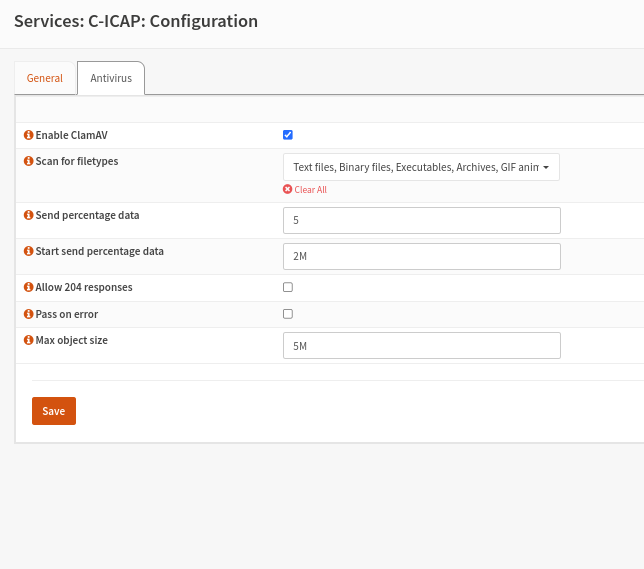Viewport: 644px width, 569px height.
Task: Click the red Clear All x icon
Action: 288,189
